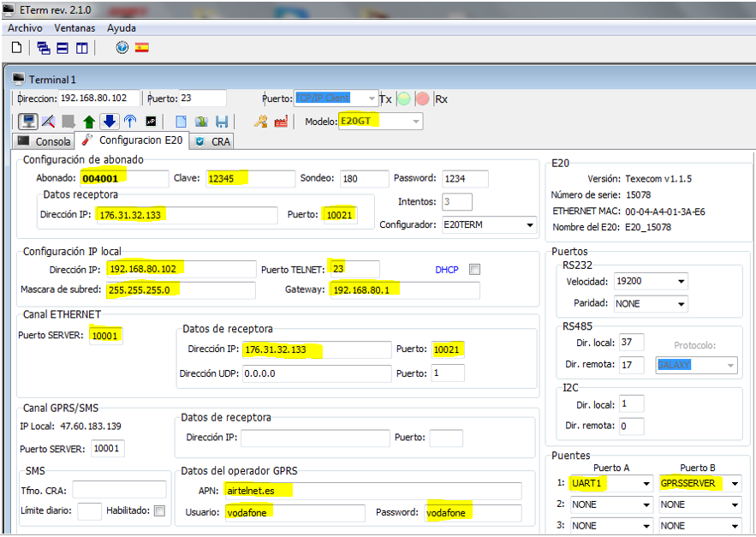Enable the DHCP checkbox
The height and width of the screenshot is (537, 756).
pyautogui.click(x=475, y=269)
